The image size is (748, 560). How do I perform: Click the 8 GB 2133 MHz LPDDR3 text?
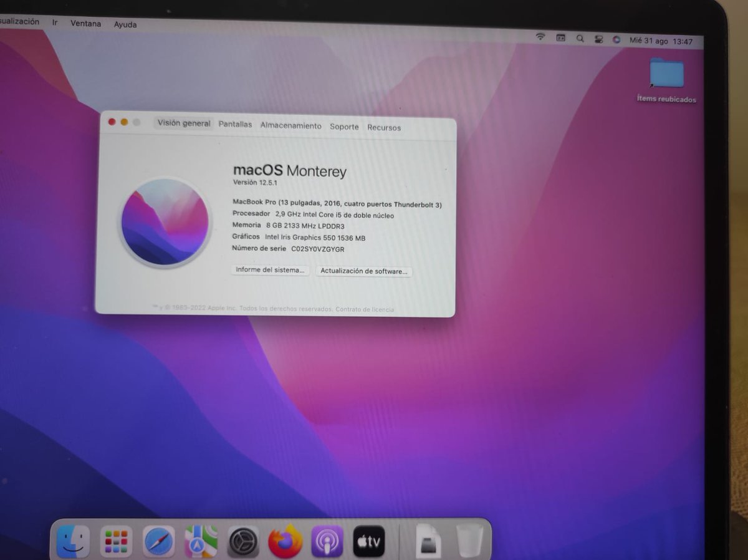(305, 226)
